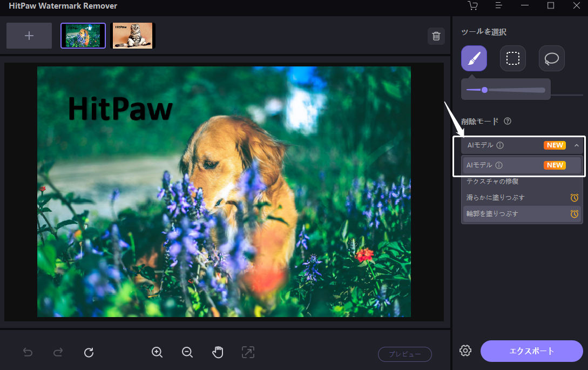Select the brush tool

(474, 58)
